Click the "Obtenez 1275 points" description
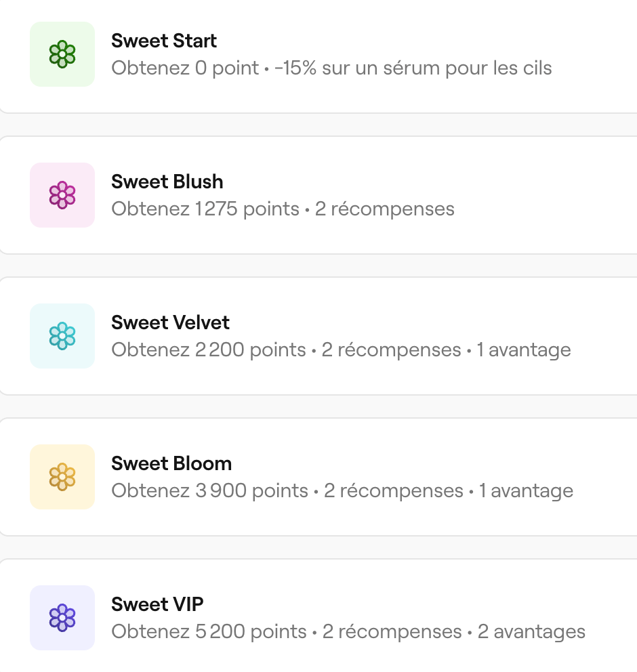 (x=205, y=209)
